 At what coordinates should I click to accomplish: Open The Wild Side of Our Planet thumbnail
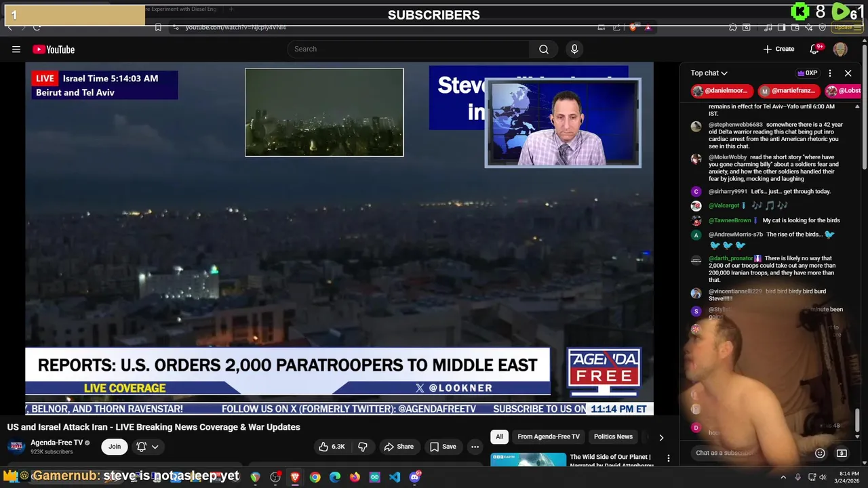coord(528,460)
